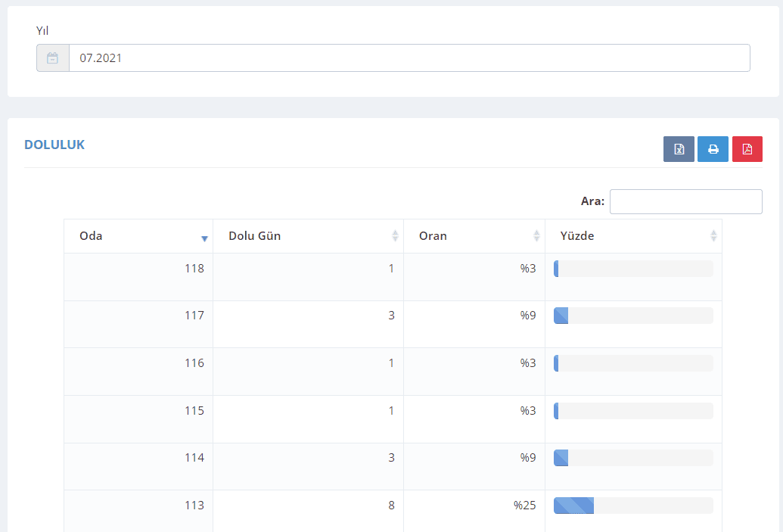Click the progress bar for room 113

click(633, 506)
